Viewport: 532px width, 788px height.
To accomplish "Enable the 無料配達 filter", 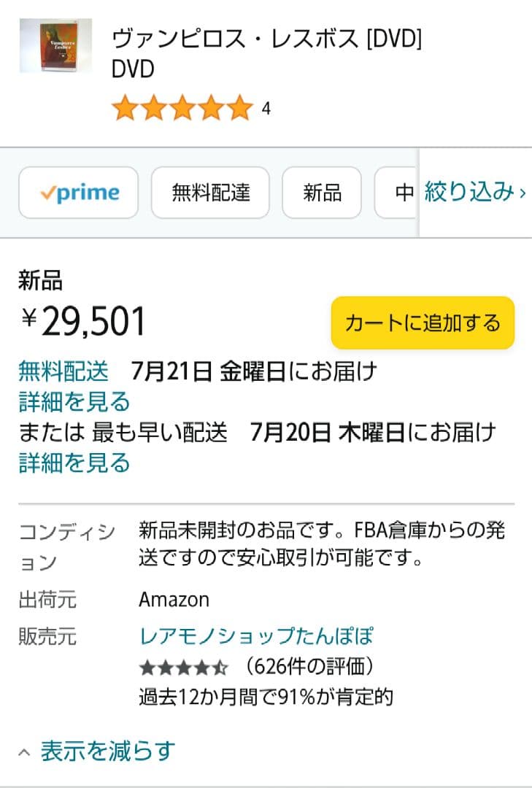I will pos(209,192).
